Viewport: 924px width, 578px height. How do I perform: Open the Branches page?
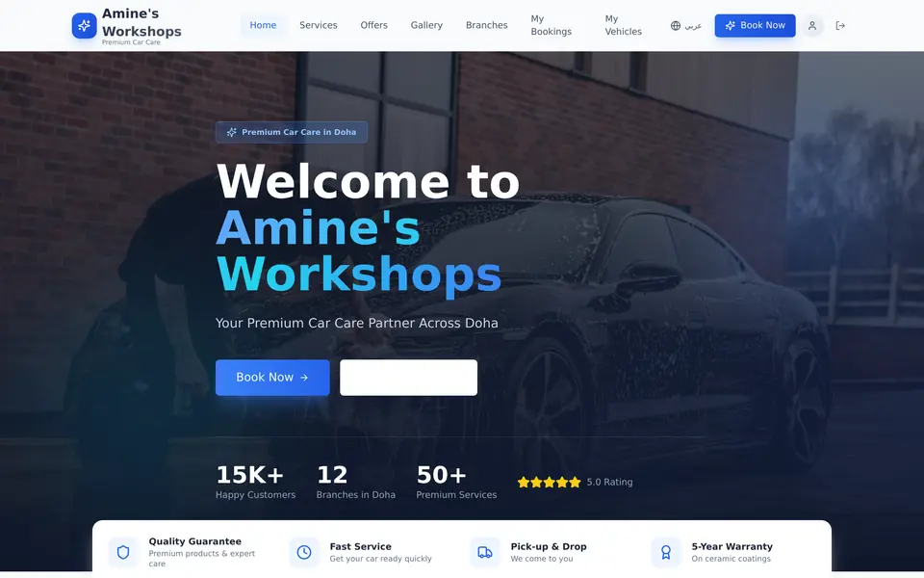point(487,25)
